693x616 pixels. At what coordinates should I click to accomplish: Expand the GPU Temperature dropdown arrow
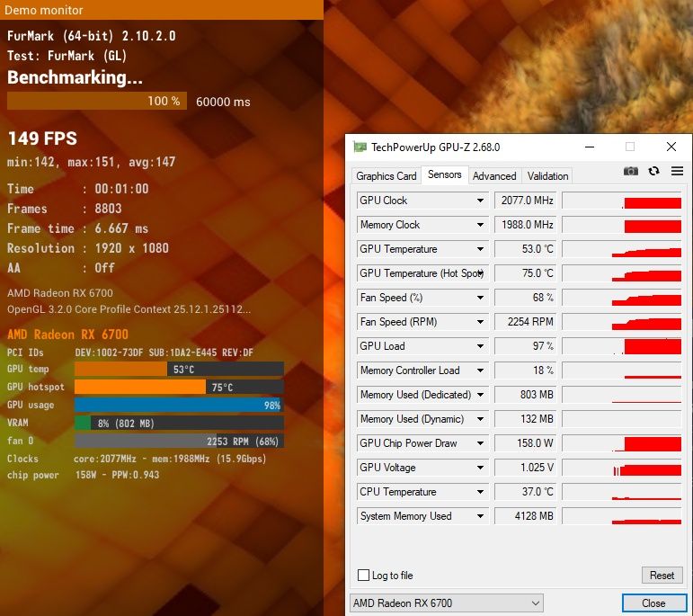click(x=480, y=249)
